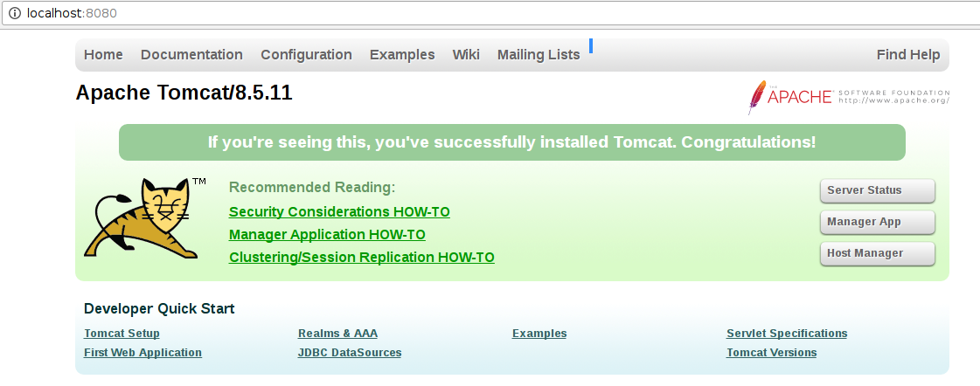Click the Developer Quick Start heading
This screenshot has width=980, height=386.
159,308
